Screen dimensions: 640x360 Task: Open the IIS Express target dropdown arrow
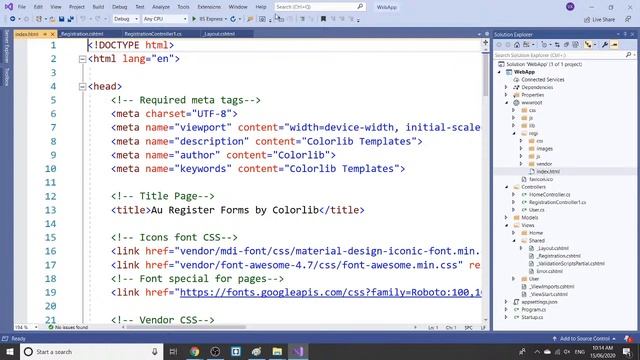[226, 19]
